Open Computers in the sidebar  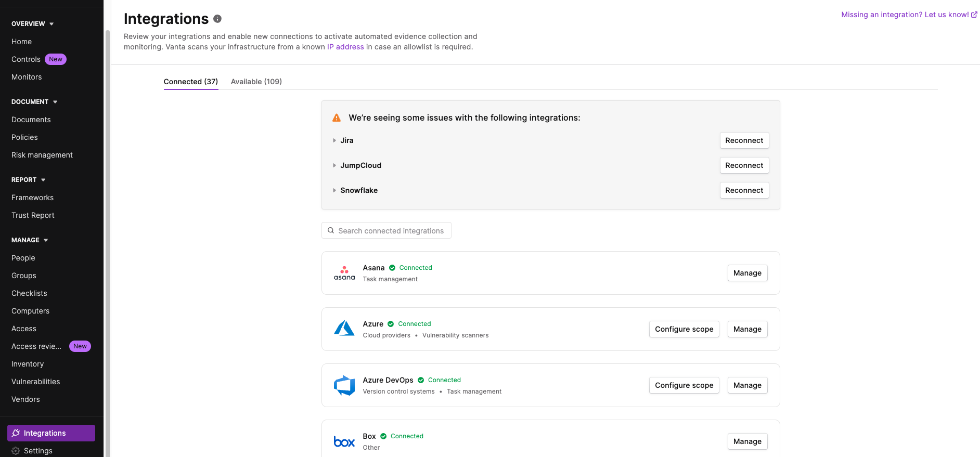point(31,311)
